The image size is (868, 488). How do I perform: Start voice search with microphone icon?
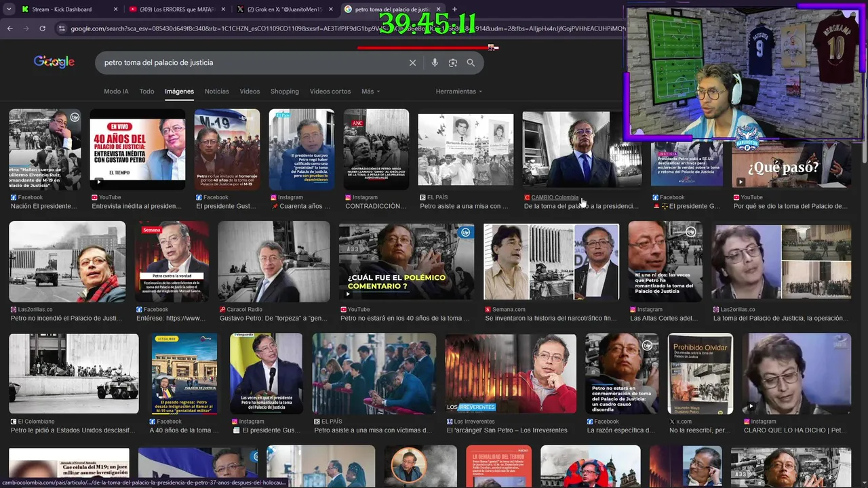pyautogui.click(x=435, y=62)
